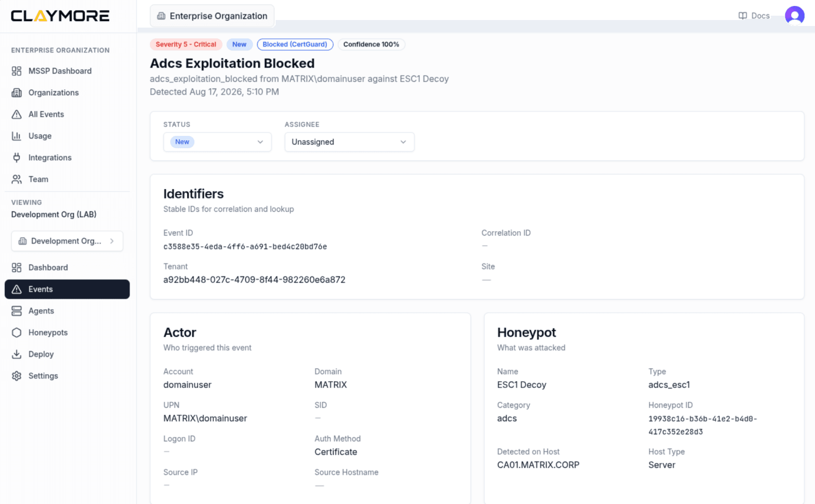Open the Deploy page

[67, 354]
